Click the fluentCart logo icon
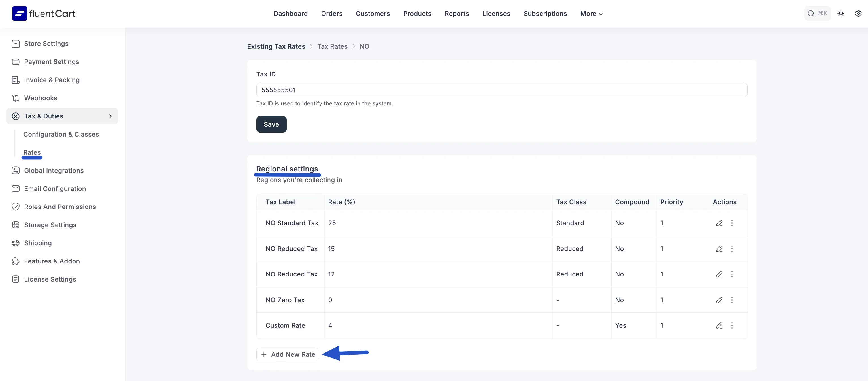The height and width of the screenshot is (381, 868). [x=20, y=14]
